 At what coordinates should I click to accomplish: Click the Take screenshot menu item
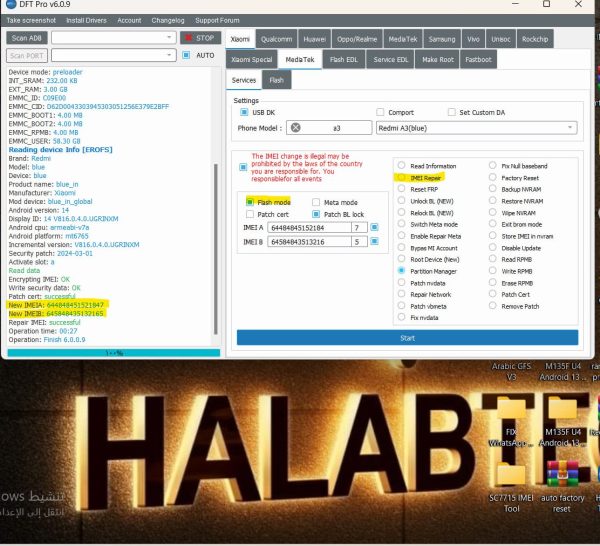click(31, 20)
